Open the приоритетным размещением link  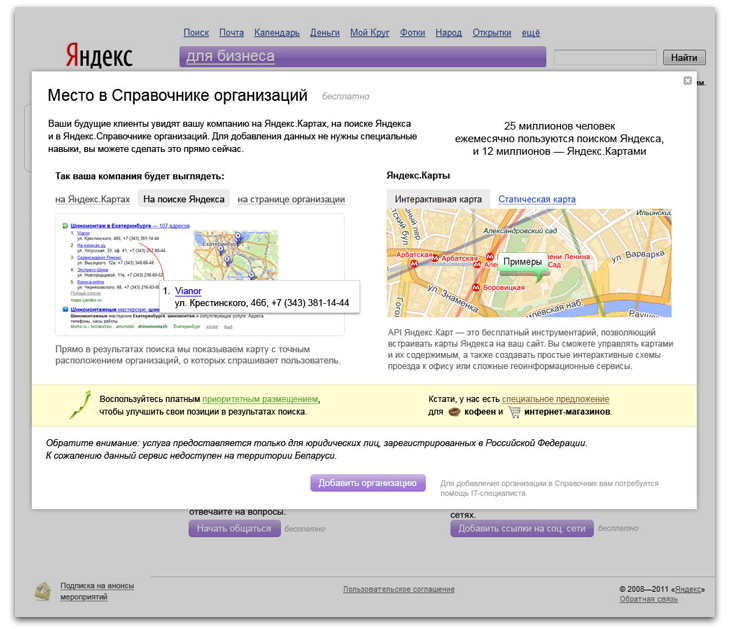pos(260,399)
